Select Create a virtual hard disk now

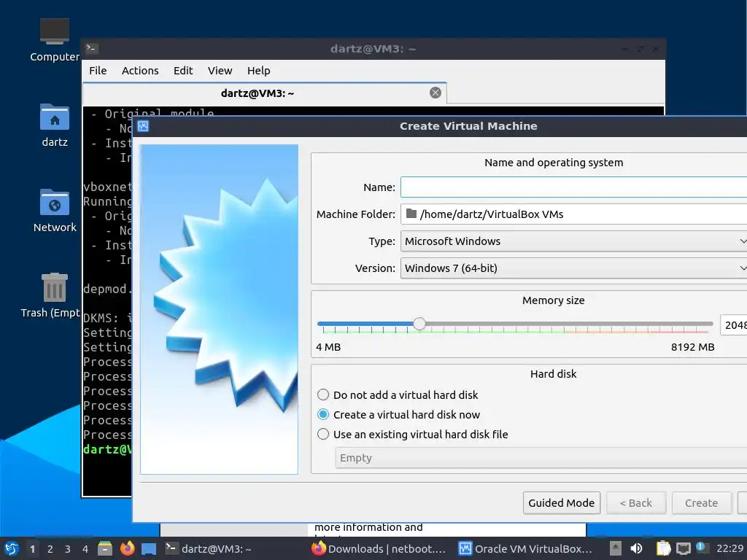tap(323, 414)
